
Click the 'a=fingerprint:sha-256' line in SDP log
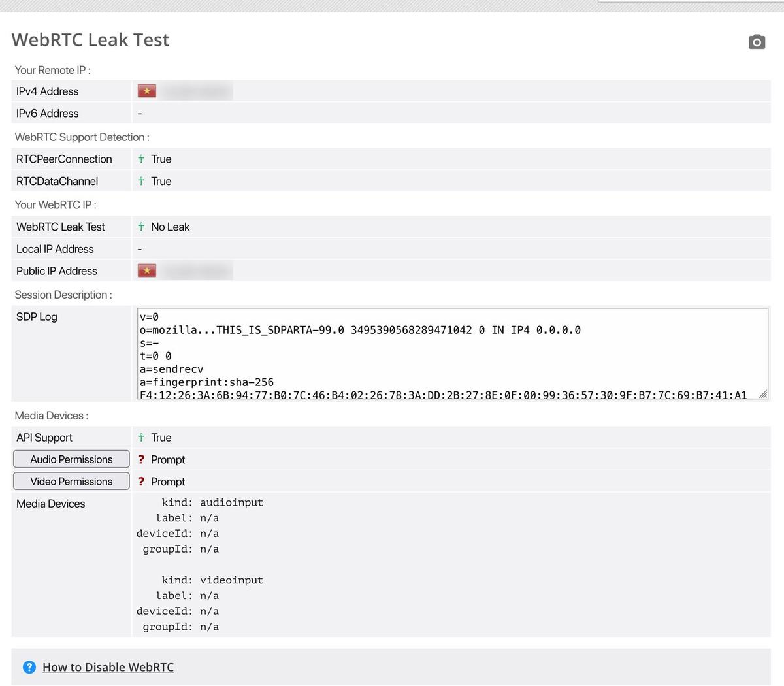206,382
